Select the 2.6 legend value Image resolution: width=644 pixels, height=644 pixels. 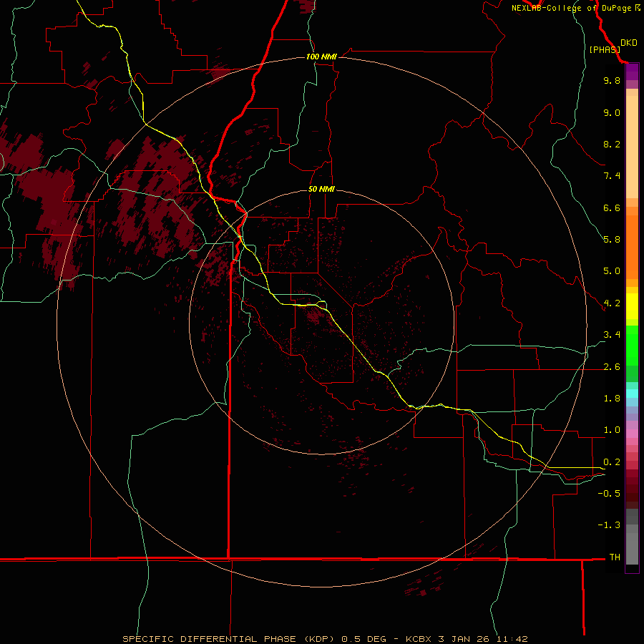click(612, 367)
